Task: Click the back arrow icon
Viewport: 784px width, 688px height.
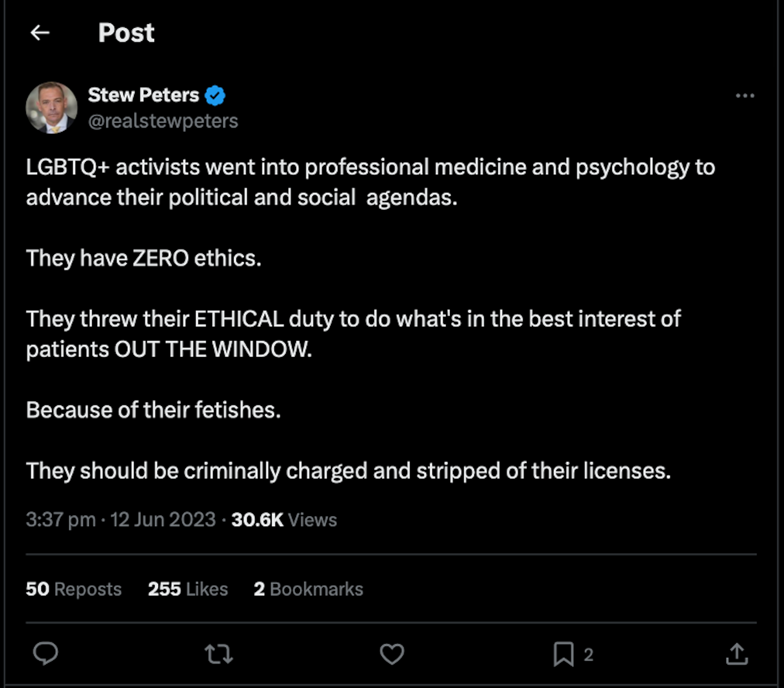Action: point(40,33)
